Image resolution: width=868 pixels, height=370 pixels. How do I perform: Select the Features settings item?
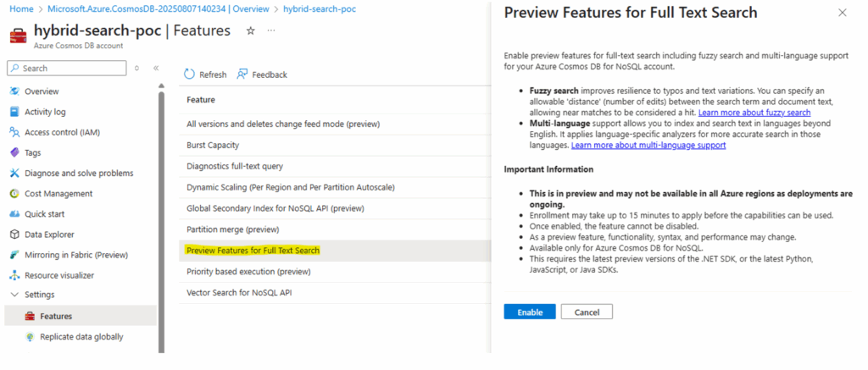(x=81, y=317)
